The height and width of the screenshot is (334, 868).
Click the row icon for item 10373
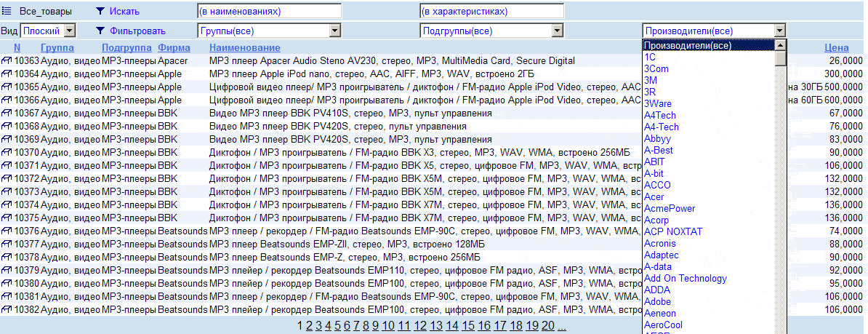point(7,191)
